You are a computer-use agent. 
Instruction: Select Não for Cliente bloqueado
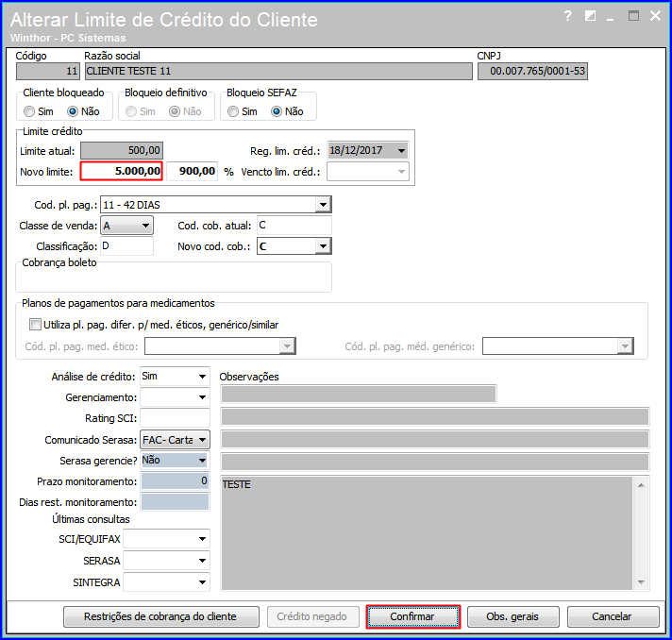[73, 111]
